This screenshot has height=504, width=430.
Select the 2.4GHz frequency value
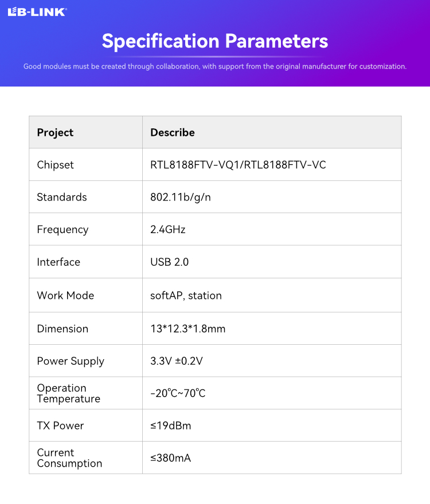click(168, 230)
